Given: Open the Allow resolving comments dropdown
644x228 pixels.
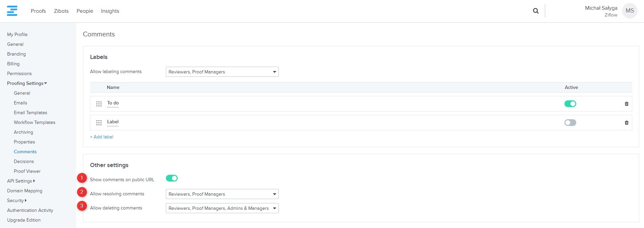Looking at the screenshot, I should 222,194.
